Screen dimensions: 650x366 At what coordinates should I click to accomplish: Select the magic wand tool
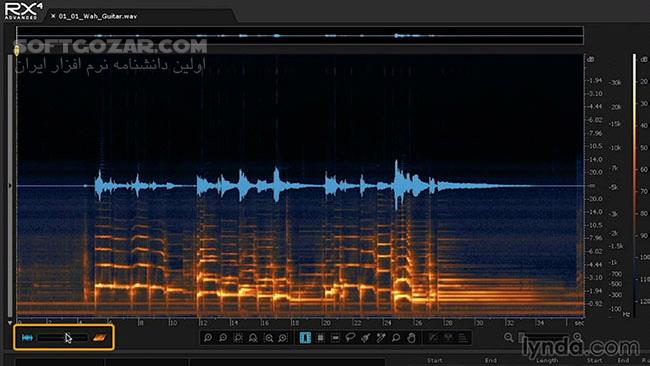[x=381, y=338]
